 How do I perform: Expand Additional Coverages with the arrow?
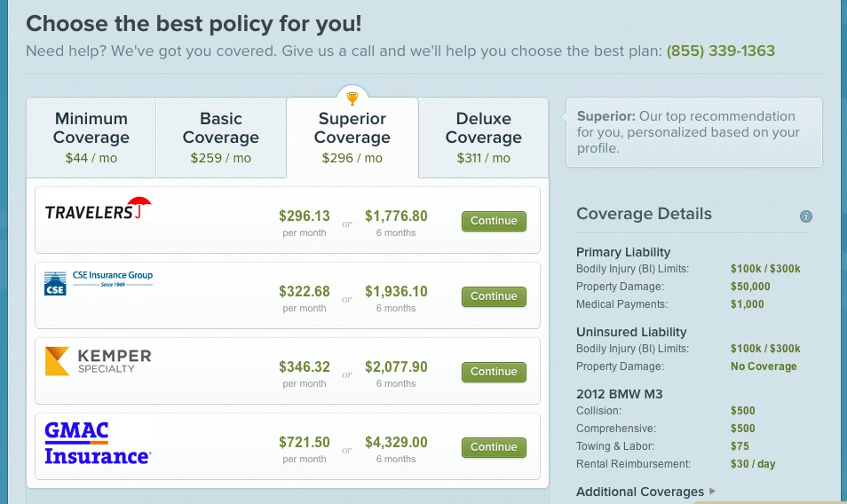pyautogui.click(x=713, y=491)
